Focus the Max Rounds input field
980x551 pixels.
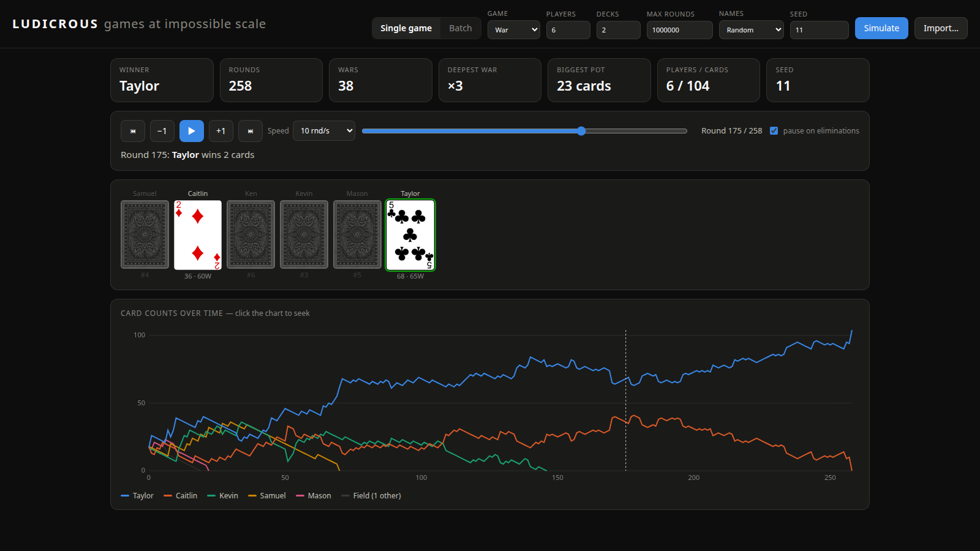coord(680,30)
